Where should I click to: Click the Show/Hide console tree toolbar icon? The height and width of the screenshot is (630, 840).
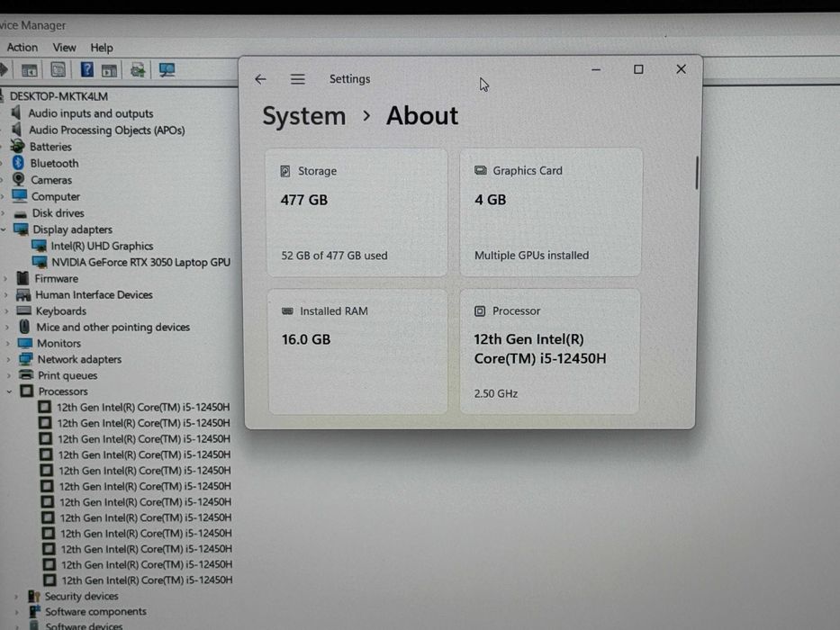(29, 69)
